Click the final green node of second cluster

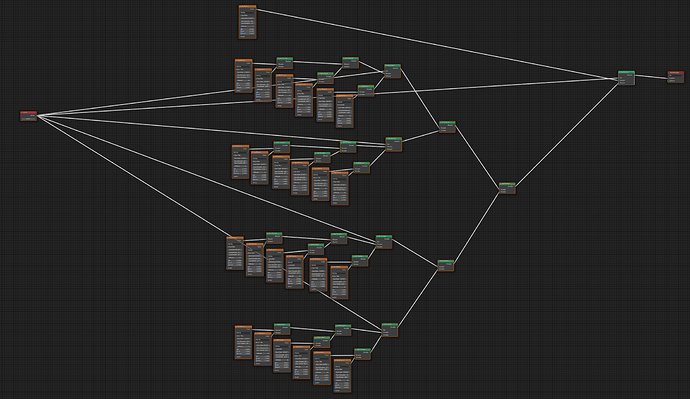[393, 144]
